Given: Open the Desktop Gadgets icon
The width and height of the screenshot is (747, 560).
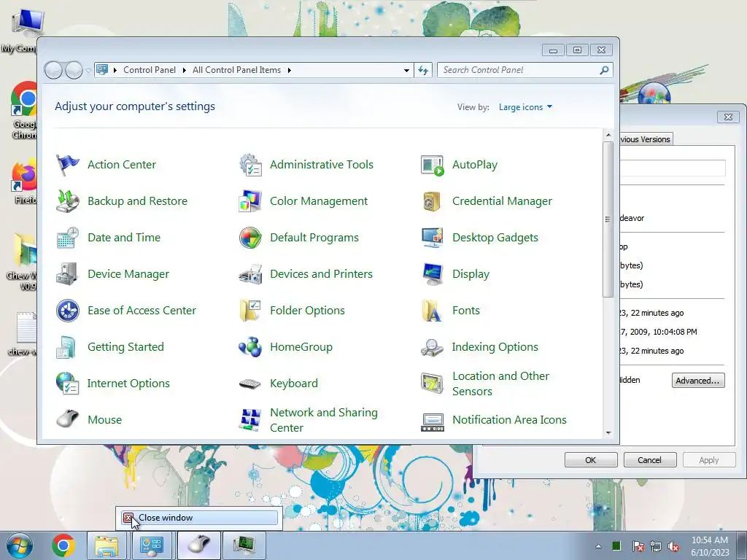Looking at the screenshot, I should pos(433,238).
